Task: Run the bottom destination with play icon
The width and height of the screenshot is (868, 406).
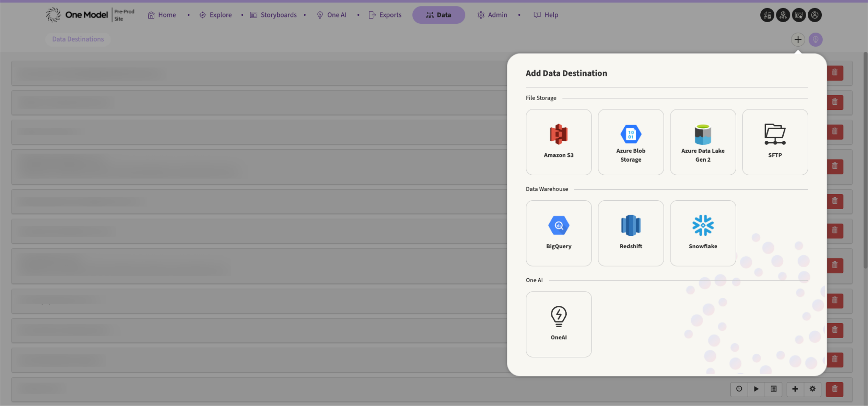Action: (756, 389)
